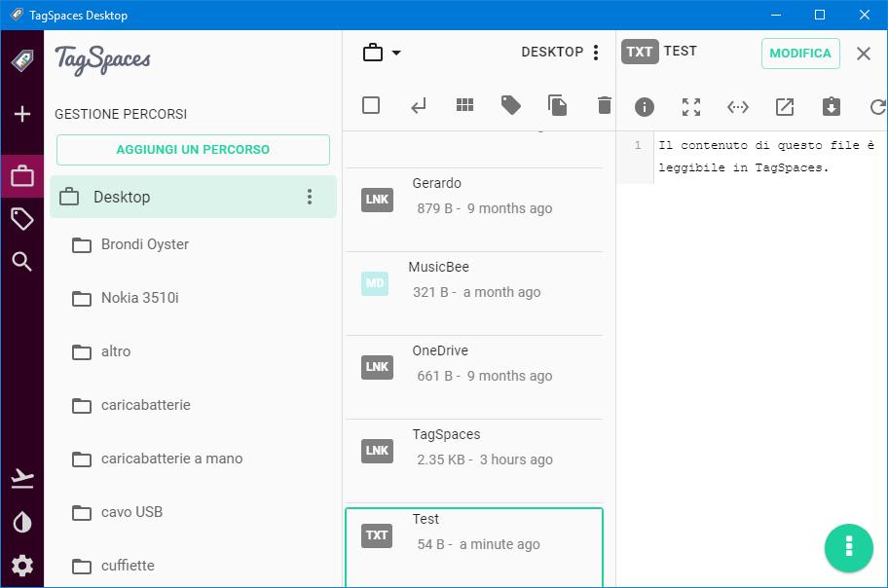Click the MODIFICA button
The width and height of the screenshot is (888, 588).
[800, 54]
